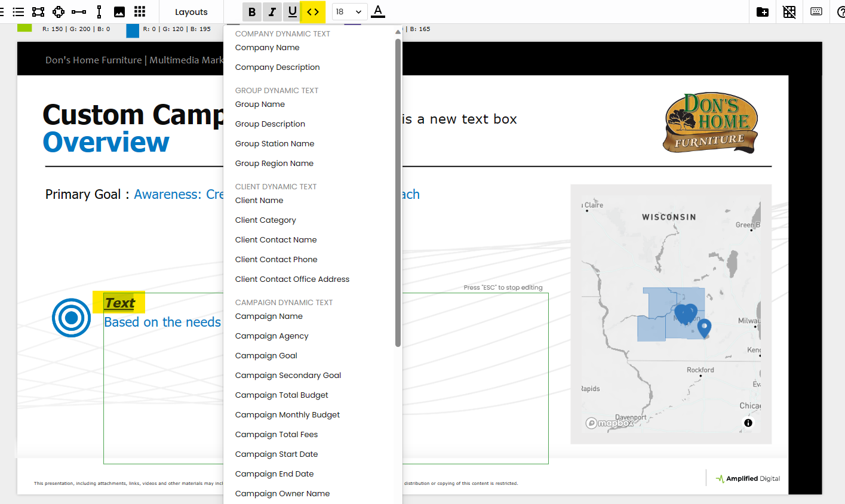Click the Campaign Start Date entry
Screen dimensions: 845x504
tap(276, 454)
